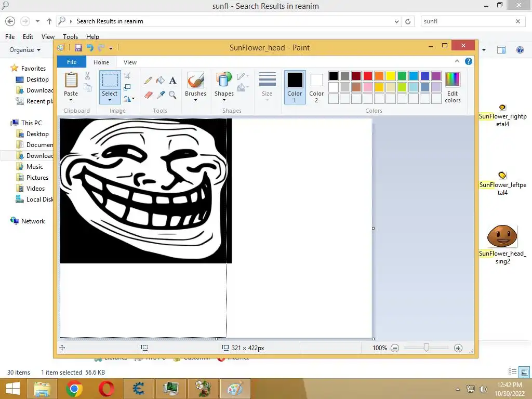Click the Paste clipboard icon

tap(71, 80)
